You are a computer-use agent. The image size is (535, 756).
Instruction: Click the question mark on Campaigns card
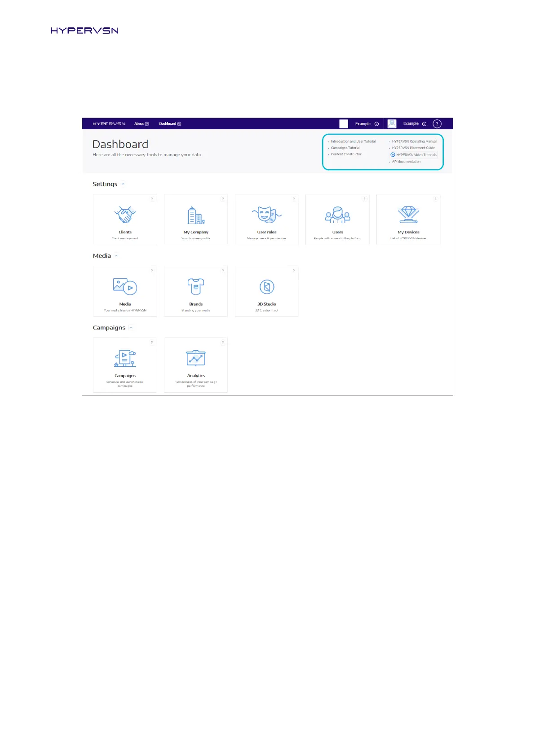point(152,343)
